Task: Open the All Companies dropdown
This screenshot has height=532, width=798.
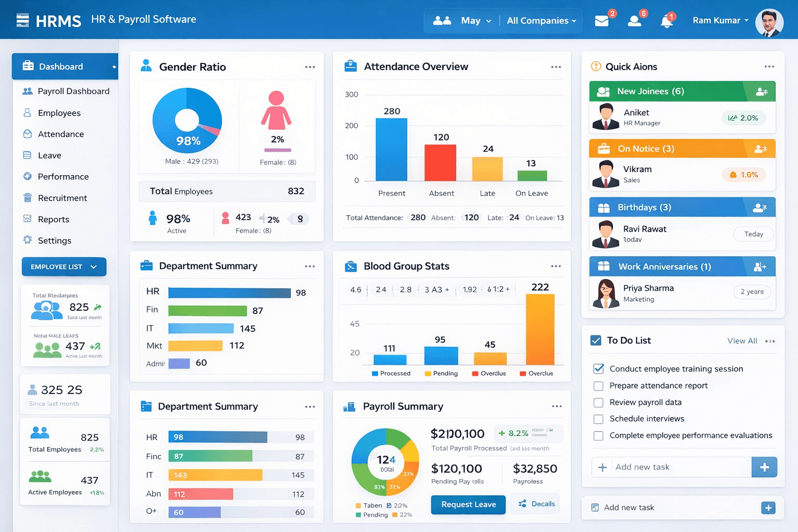Action: pyautogui.click(x=541, y=21)
